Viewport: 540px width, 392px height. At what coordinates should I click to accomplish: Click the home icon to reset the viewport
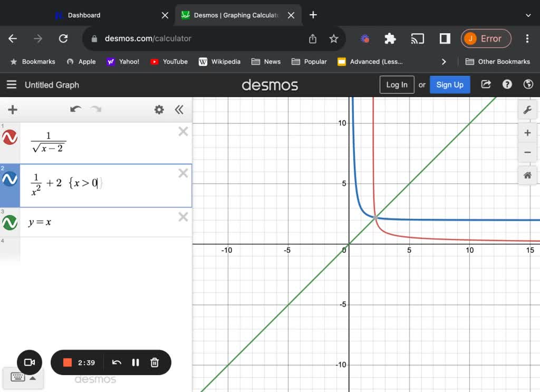click(527, 175)
